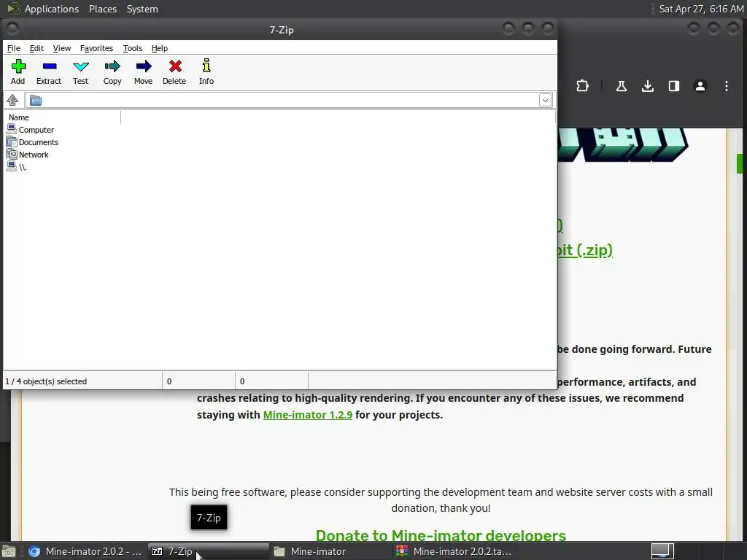
Task: Click the browser Extensions puzzle icon
Action: click(582, 86)
